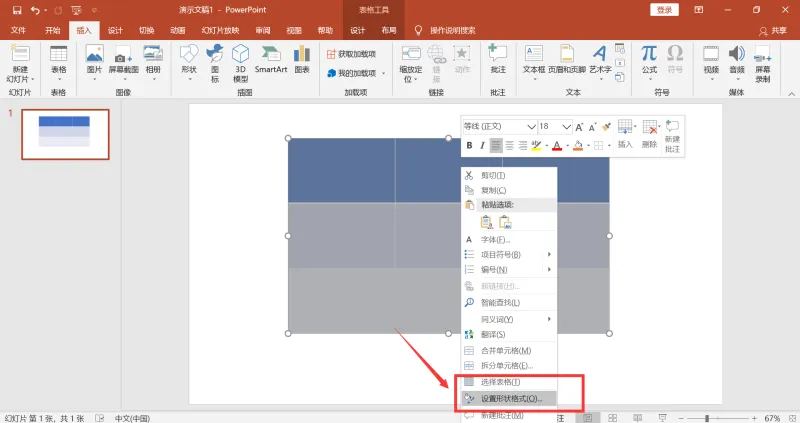
Task: Switch to the 幻灯片放映 tab
Action: pos(220,31)
